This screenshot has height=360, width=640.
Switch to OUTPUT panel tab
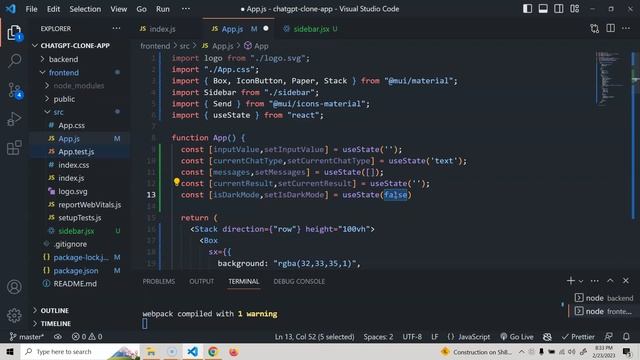click(201, 281)
